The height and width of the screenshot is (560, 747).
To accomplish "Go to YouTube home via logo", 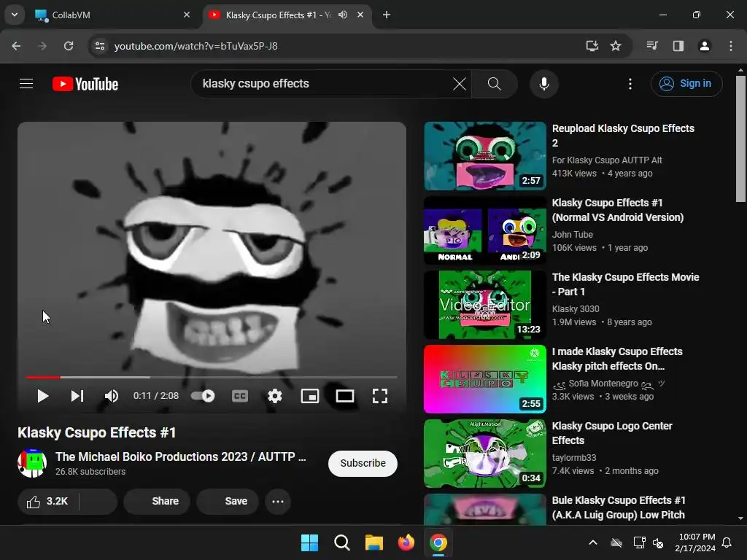I will click(x=85, y=84).
